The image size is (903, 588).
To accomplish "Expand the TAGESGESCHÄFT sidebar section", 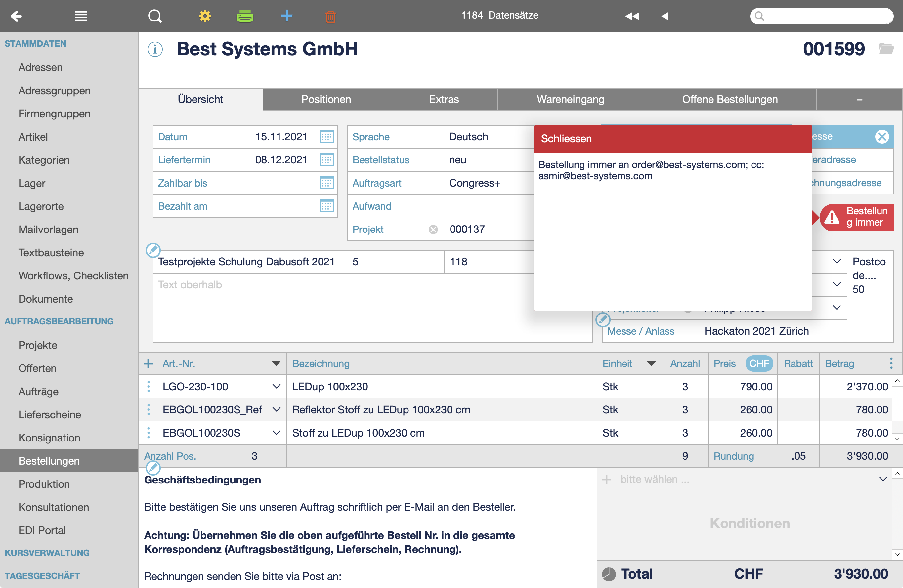I will click(x=42, y=576).
